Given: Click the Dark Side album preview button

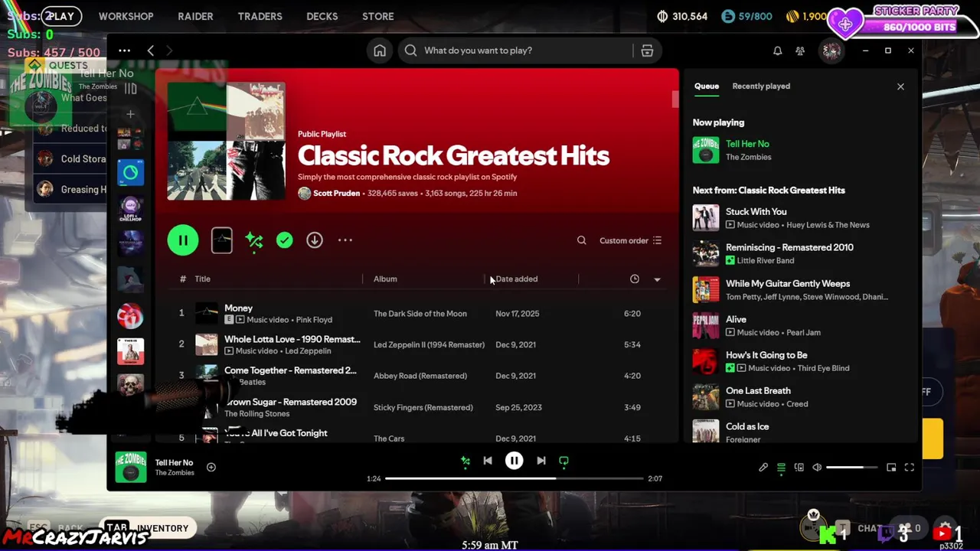Looking at the screenshot, I should point(221,240).
